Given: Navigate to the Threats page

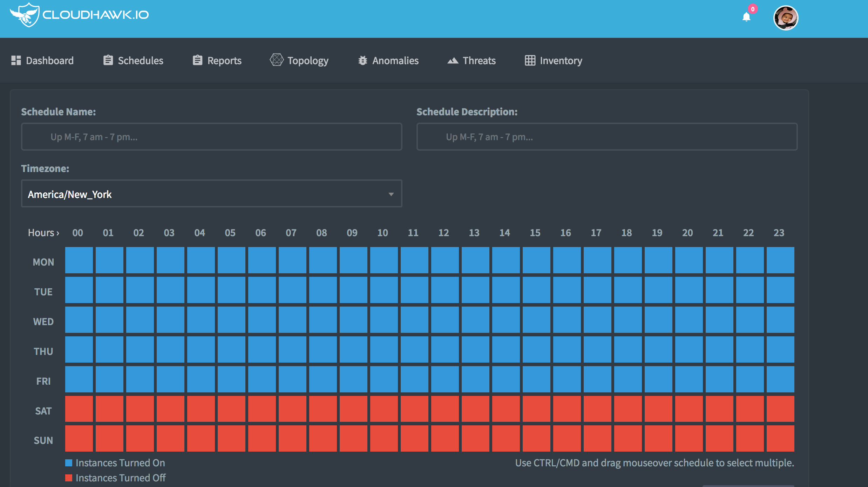Looking at the screenshot, I should tap(479, 60).
